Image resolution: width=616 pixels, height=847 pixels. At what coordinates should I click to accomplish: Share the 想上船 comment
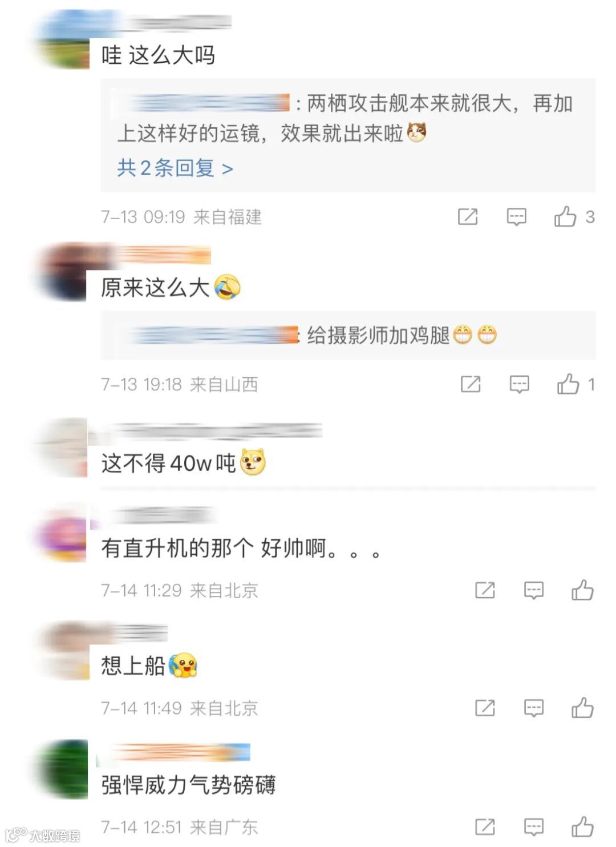[x=485, y=708]
